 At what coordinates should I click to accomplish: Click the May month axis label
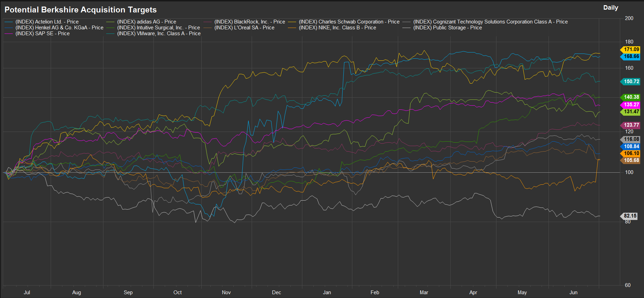tap(522, 292)
